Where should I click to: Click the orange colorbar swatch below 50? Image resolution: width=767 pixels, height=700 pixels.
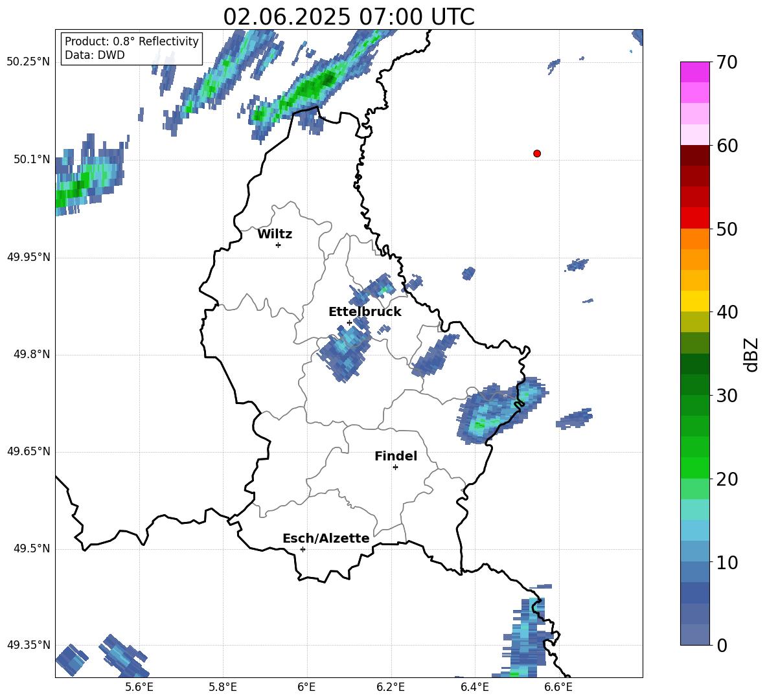click(694, 238)
